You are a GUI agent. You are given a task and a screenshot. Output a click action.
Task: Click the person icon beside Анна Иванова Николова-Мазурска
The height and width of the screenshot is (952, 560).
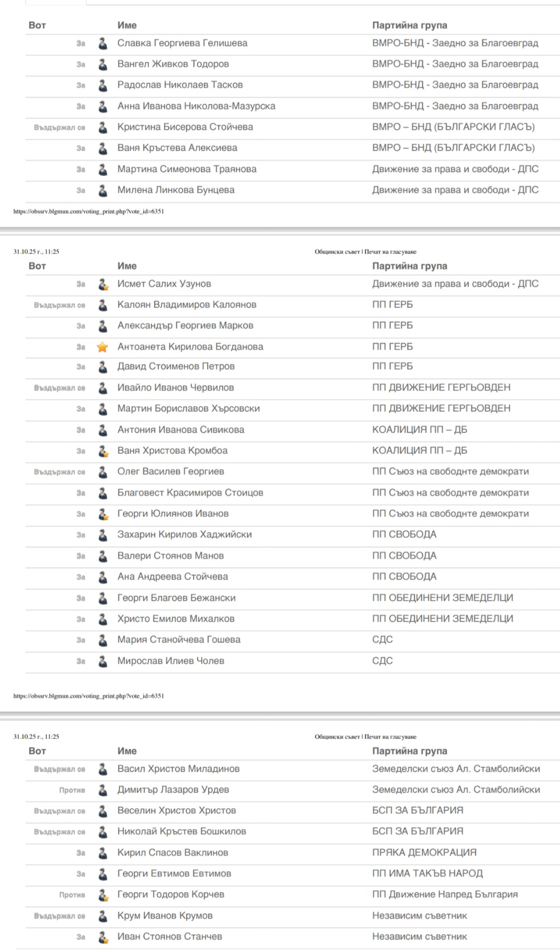pos(103,106)
